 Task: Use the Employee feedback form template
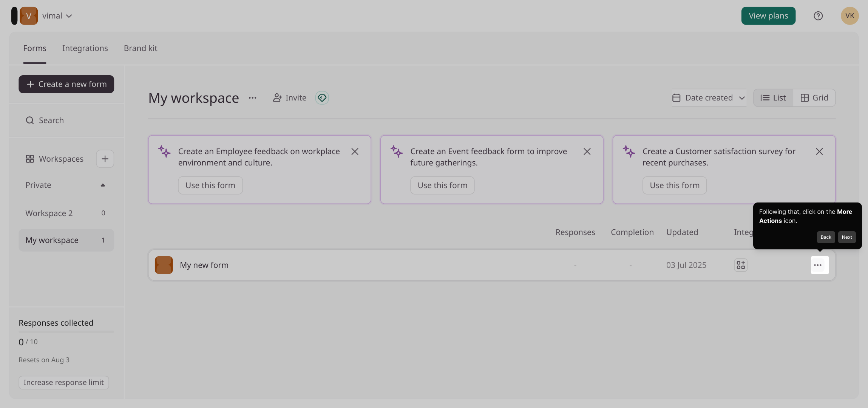point(210,185)
